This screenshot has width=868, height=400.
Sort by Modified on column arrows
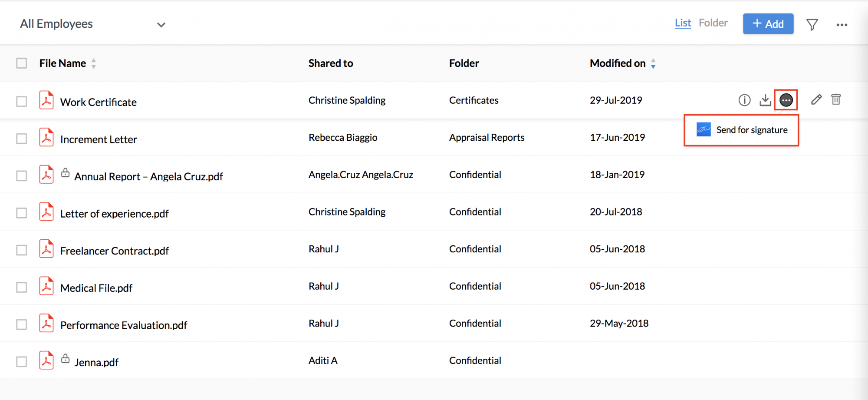click(653, 63)
